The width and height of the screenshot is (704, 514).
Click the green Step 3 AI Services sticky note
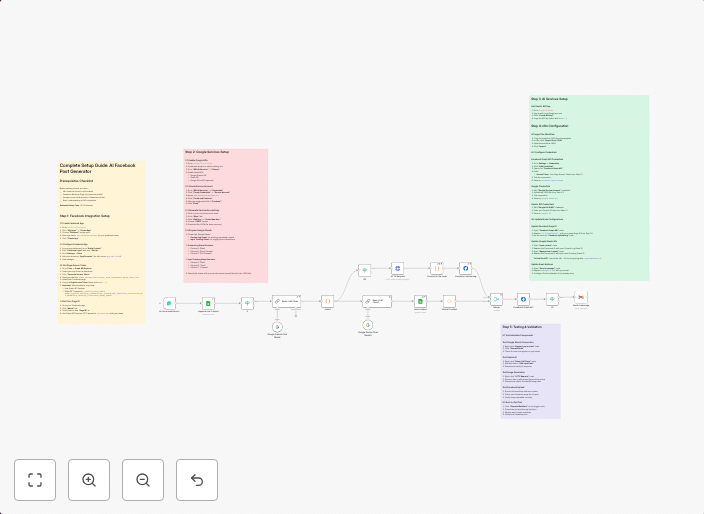589,187
